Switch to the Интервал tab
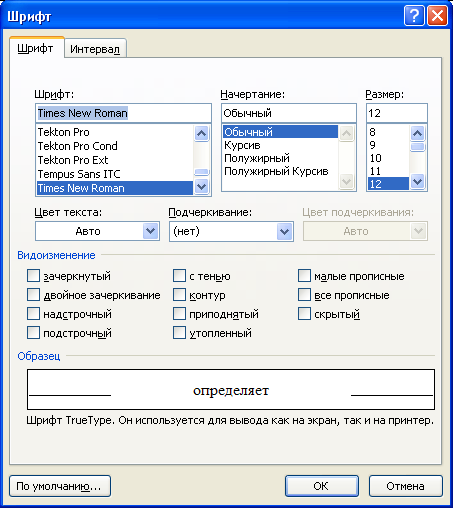 click(x=95, y=49)
